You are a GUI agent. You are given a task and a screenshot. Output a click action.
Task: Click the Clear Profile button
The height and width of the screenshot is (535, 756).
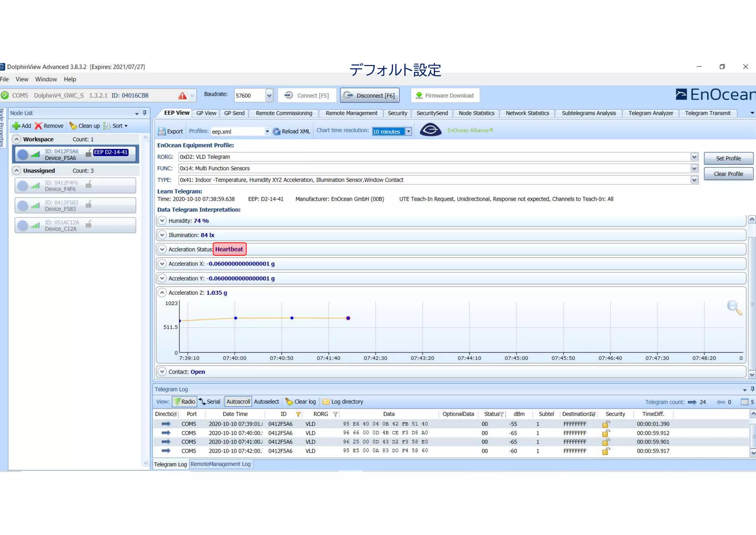pos(728,174)
